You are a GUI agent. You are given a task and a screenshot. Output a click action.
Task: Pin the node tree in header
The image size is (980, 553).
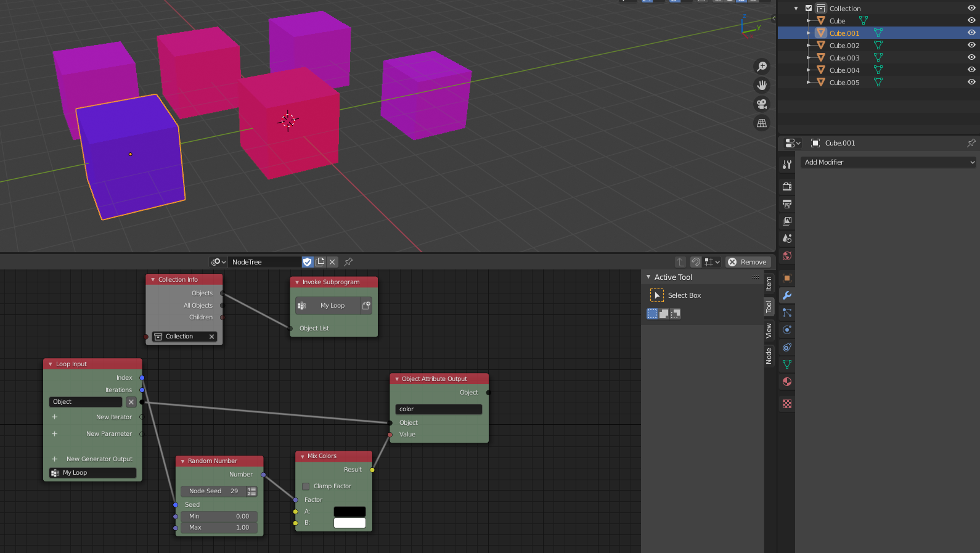[x=348, y=262]
